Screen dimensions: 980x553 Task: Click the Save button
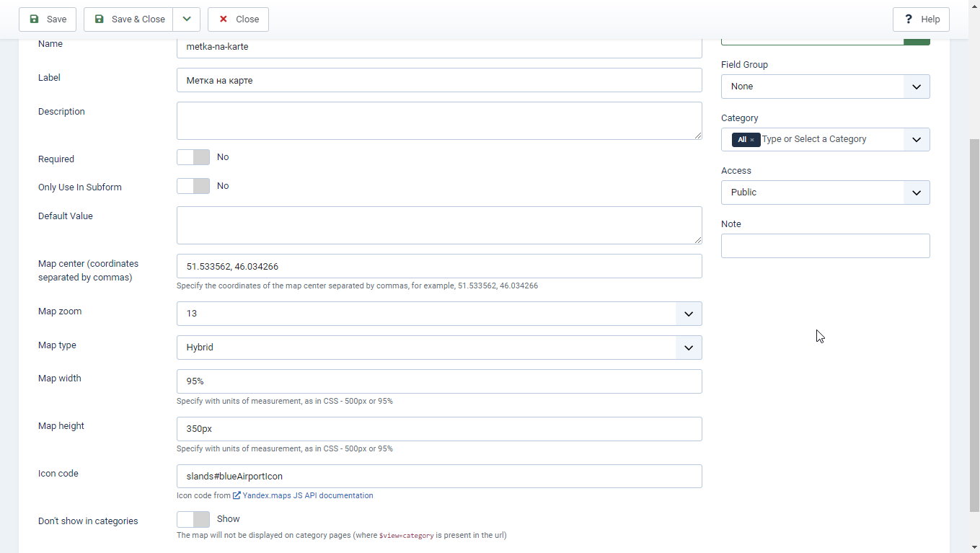coord(48,19)
